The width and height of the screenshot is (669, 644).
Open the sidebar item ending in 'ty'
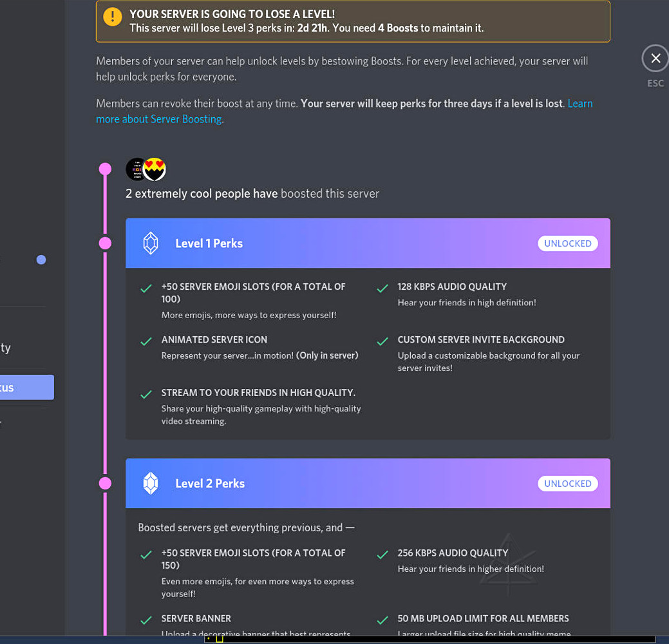13,348
